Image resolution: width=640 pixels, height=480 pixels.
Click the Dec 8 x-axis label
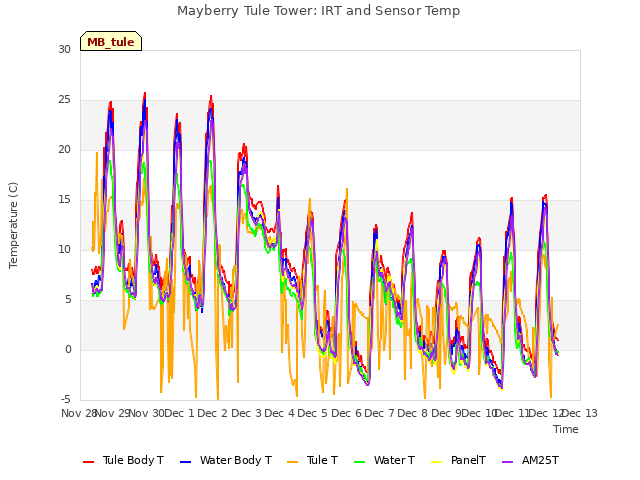tap(413, 413)
